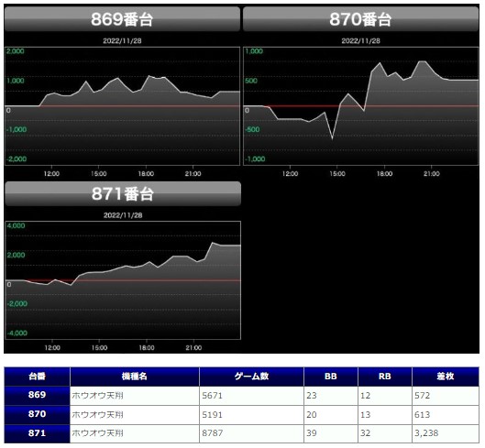This screenshot has height=448, width=485.
Task: Select the 871 row header cell
Action: [x=37, y=433]
